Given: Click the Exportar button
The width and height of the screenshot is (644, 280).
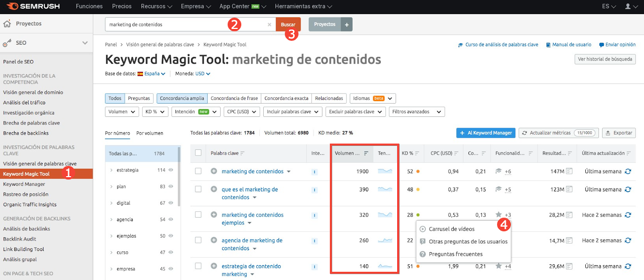Looking at the screenshot, I should click(619, 133).
